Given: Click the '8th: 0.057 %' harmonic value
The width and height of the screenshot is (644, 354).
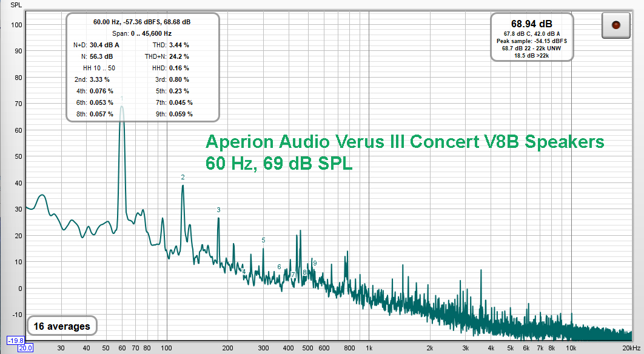Looking at the screenshot, I should tap(95, 114).
